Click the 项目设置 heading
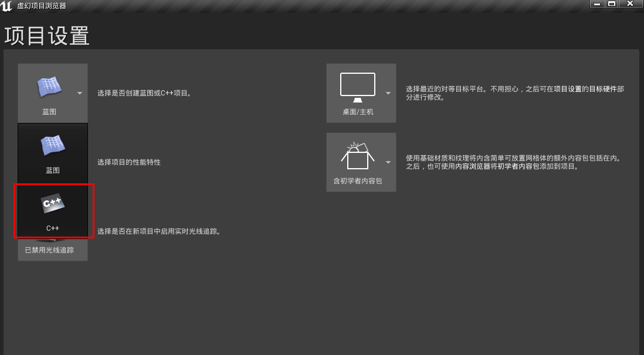This screenshot has height=355, width=644. coord(47,36)
